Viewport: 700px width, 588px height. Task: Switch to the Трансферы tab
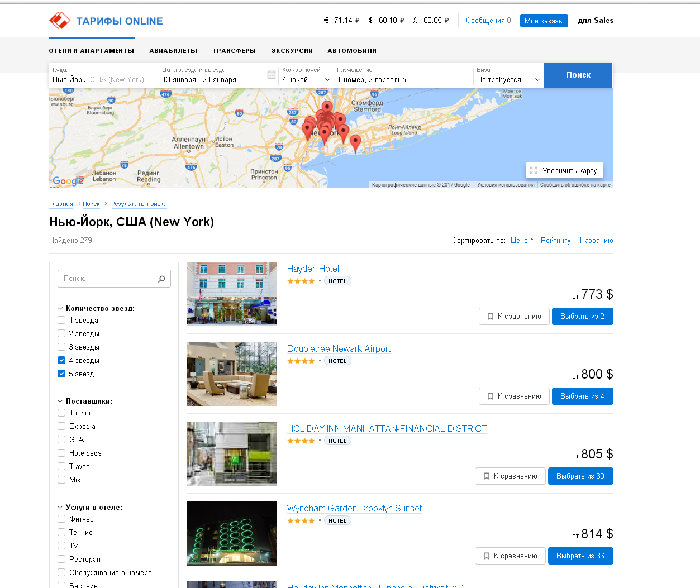tap(234, 51)
